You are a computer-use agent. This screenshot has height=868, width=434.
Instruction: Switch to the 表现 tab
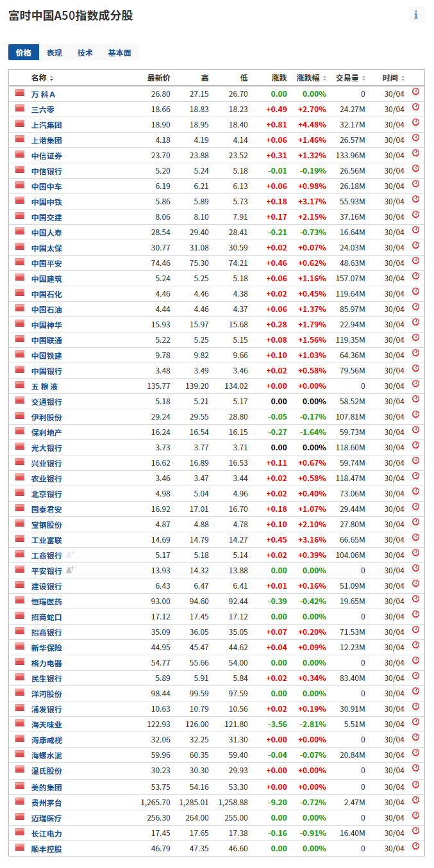[54, 53]
